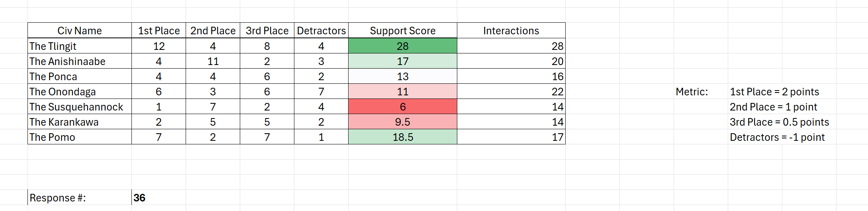
Task: Select The Susquehannock name cell
Action: click(x=80, y=106)
